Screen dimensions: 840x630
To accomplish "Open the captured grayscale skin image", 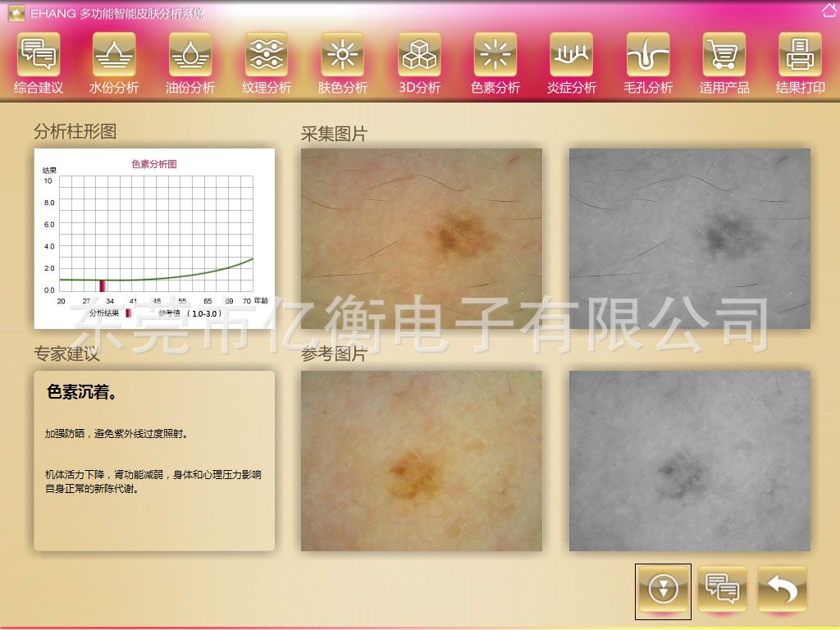I will tap(689, 238).
